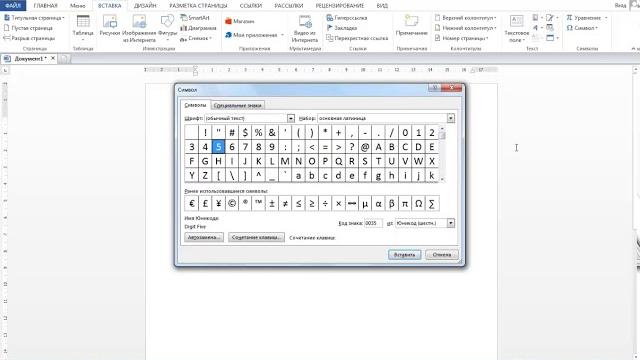The height and width of the screenshot is (360, 640).
Task: Click the Вставить button
Action: point(404,255)
